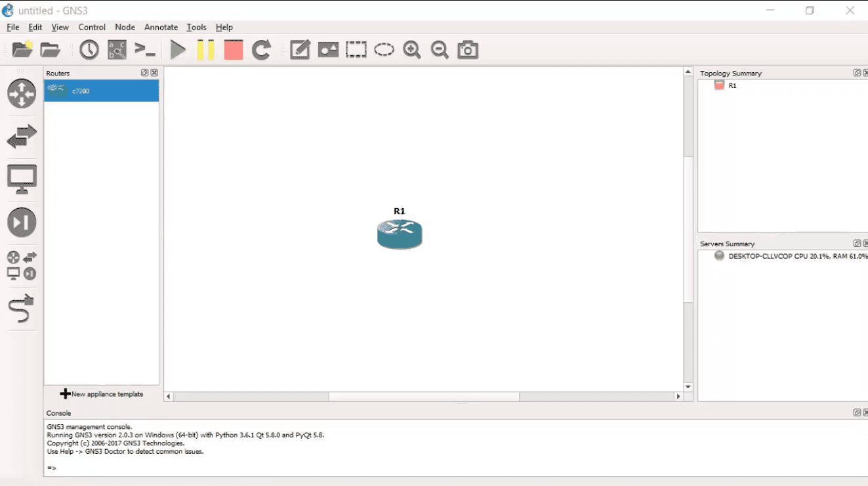Suspend all devices with yellow pause
The height and width of the screenshot is (486, 868).
click(x=206, y=49)
